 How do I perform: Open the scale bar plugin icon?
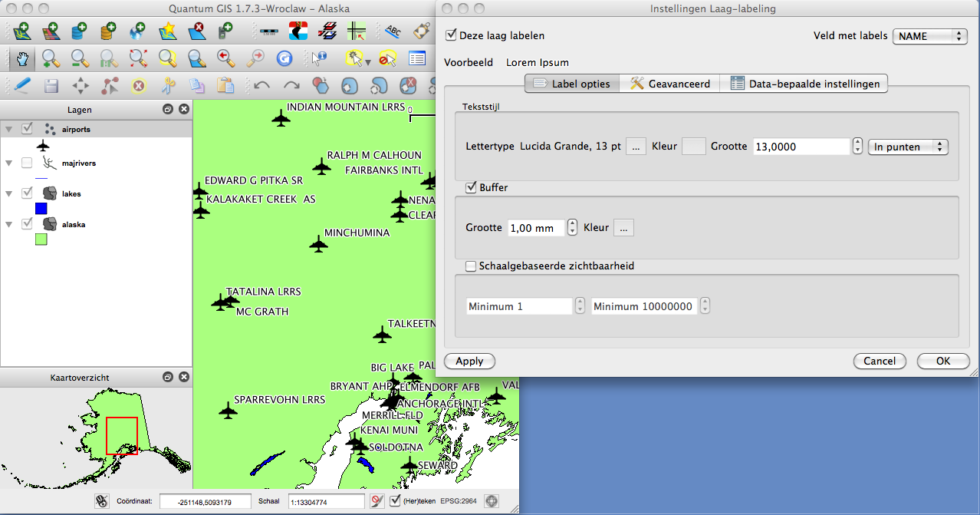pyautogui.click(x=269, y=31)
